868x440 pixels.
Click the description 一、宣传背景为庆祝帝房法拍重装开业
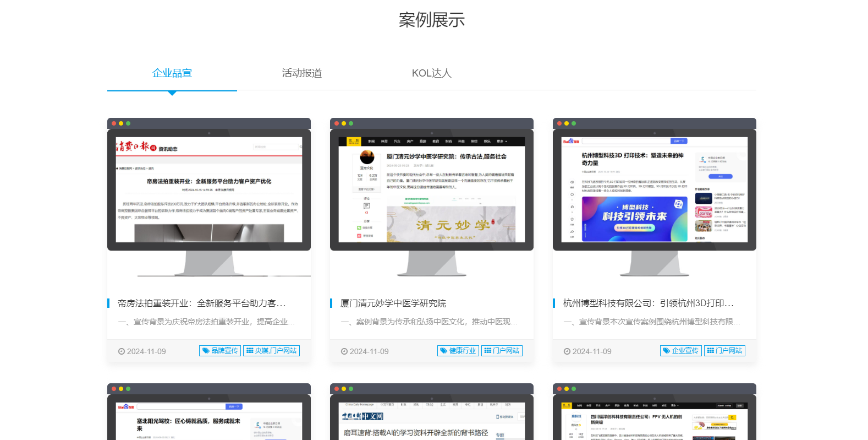pos(207,322)
